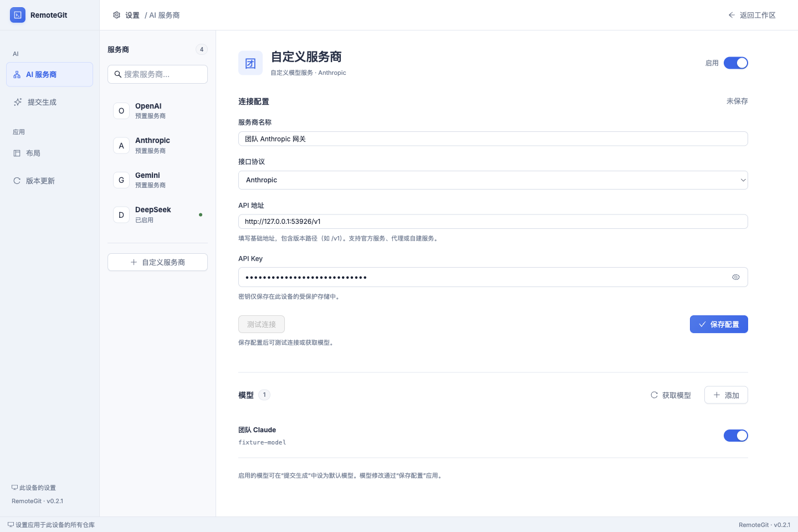798x532 pixels.
Task: Click the "fixture-model" identifier text
Action: pos(262,442)
